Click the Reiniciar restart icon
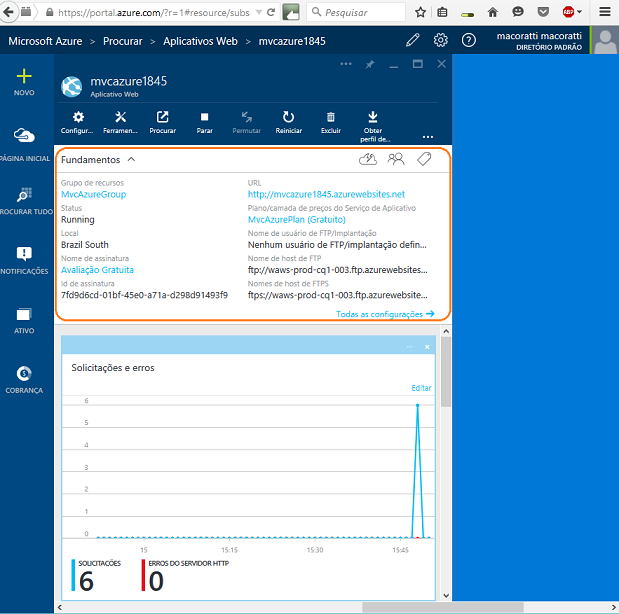This screenshot has width=619, height=614. coord(289,117)
